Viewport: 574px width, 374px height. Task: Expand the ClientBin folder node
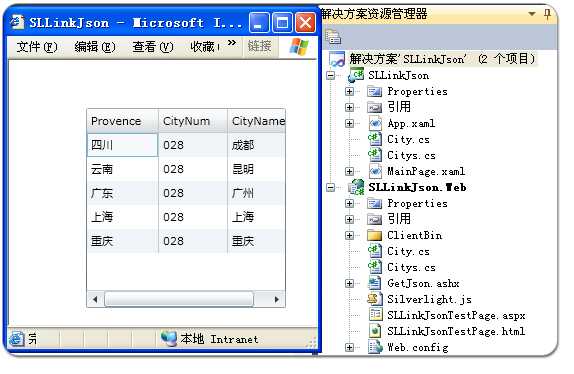click(x=349, y=235)
